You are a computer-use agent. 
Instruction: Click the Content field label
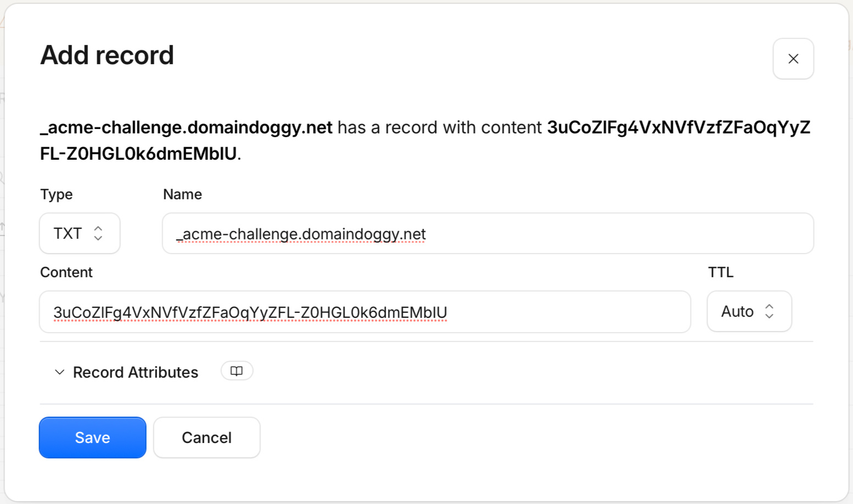66,272
